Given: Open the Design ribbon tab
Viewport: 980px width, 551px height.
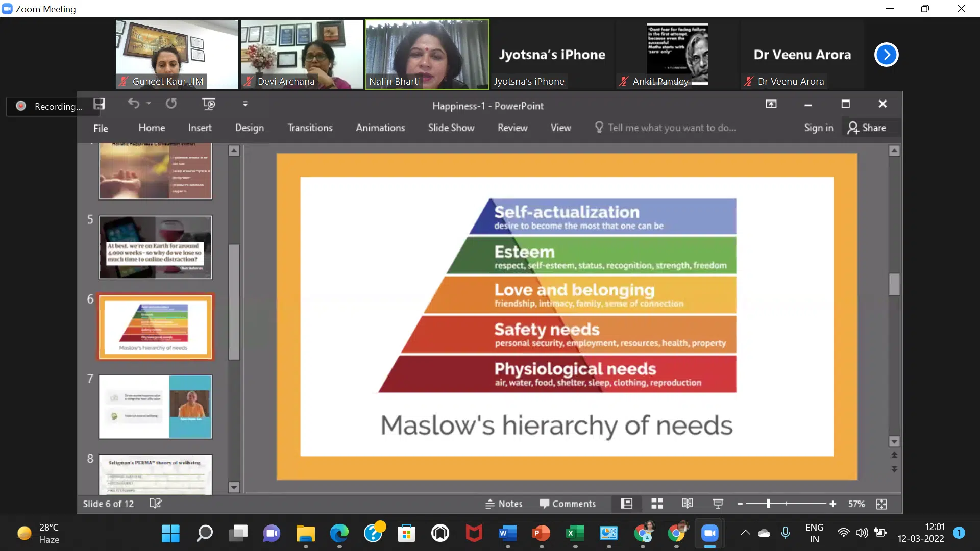Looking at the screenshot, I should [x=249, y=128].
